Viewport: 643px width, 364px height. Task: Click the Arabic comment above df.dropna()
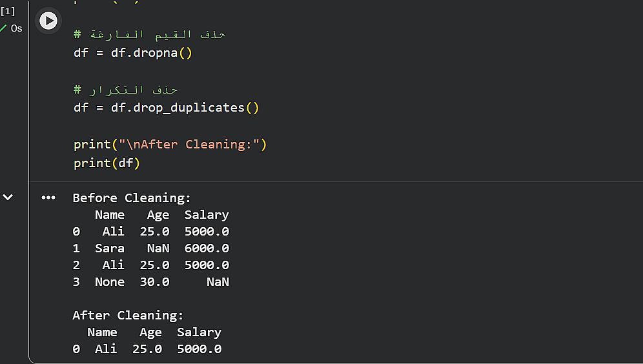(149, 34)
